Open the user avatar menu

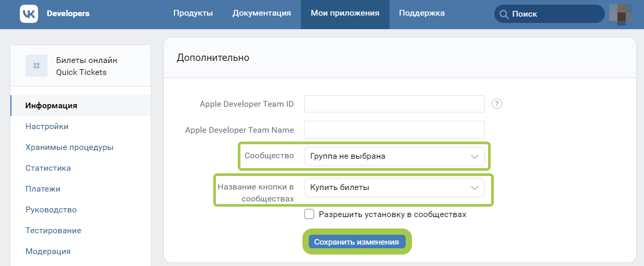(621, 14)
